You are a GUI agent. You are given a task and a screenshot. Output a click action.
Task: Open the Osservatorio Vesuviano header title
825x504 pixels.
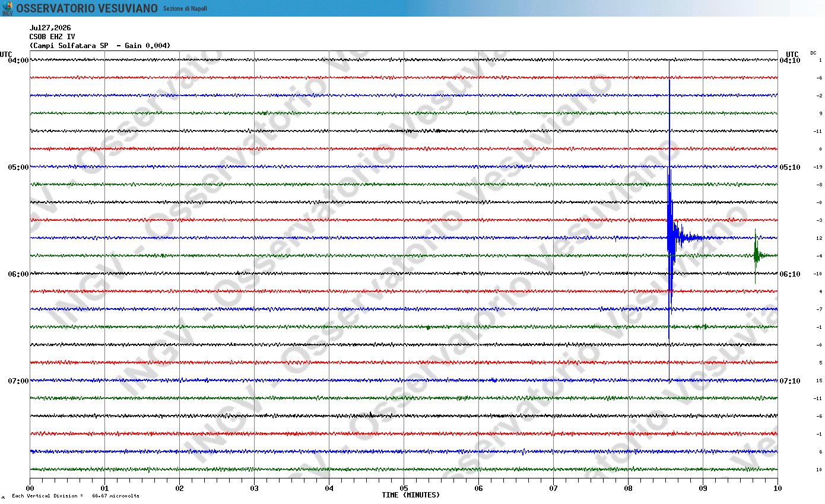pos(87,8)
